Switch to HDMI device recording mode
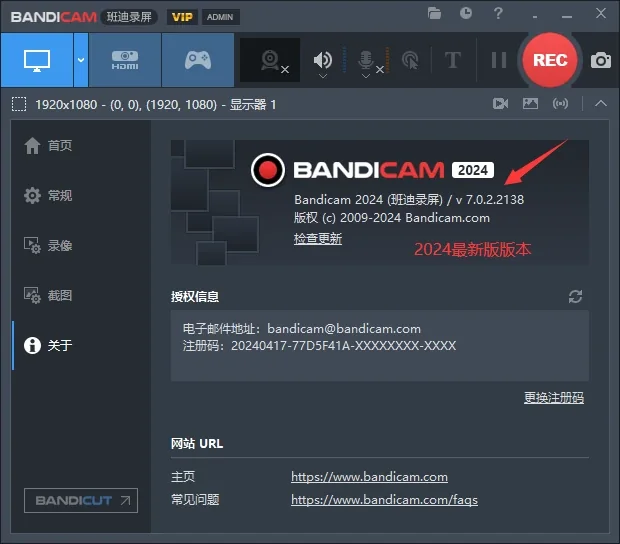The image size is (620, 544). [x=125, y=60]
